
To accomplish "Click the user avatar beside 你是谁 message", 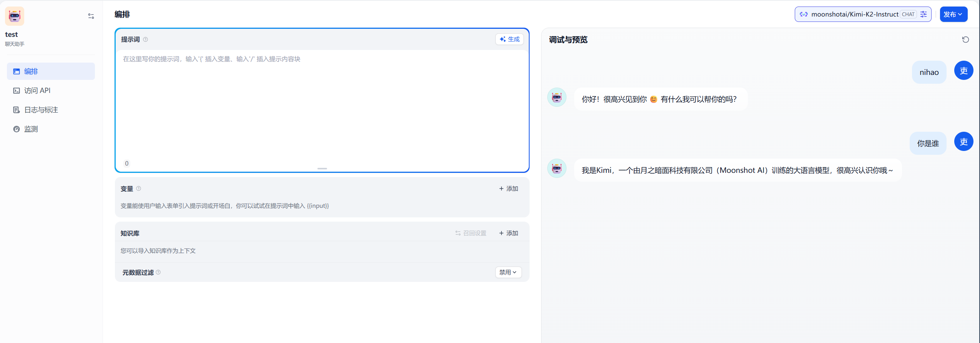I will point(963,141).
